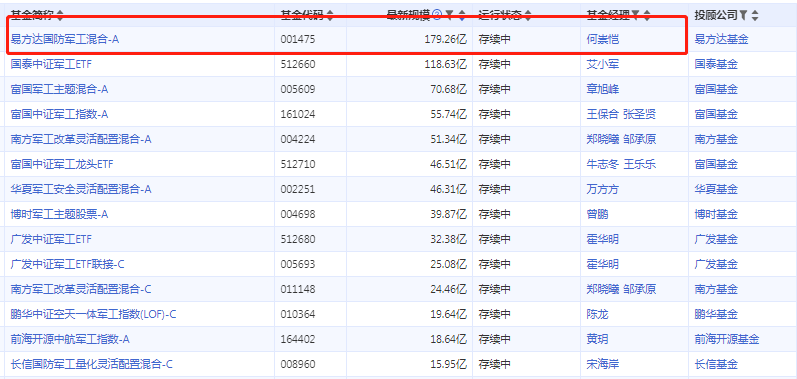Viewport: 797px width, 379px height.
Task: View manager 陈龙's profile
Action: click(x=597, y=314)
